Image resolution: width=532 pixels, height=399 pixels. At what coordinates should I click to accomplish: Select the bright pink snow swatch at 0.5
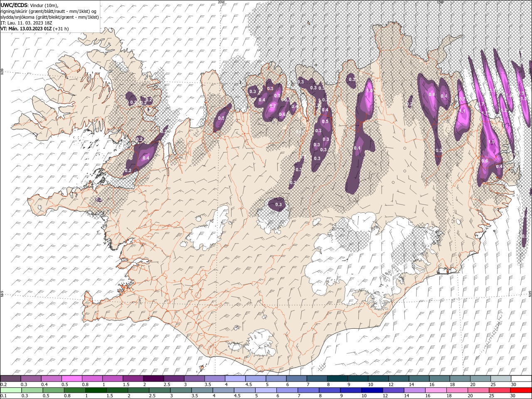pyautogui.click(x=71, y=378)
